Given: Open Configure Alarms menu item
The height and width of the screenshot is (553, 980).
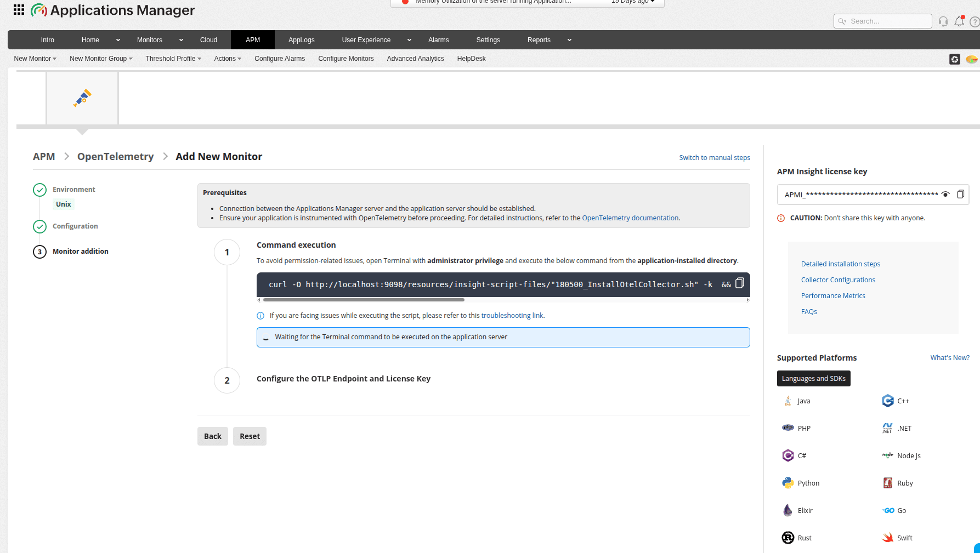Looking at the screenshot, I should pyautogui.click(x=280, y=59).
